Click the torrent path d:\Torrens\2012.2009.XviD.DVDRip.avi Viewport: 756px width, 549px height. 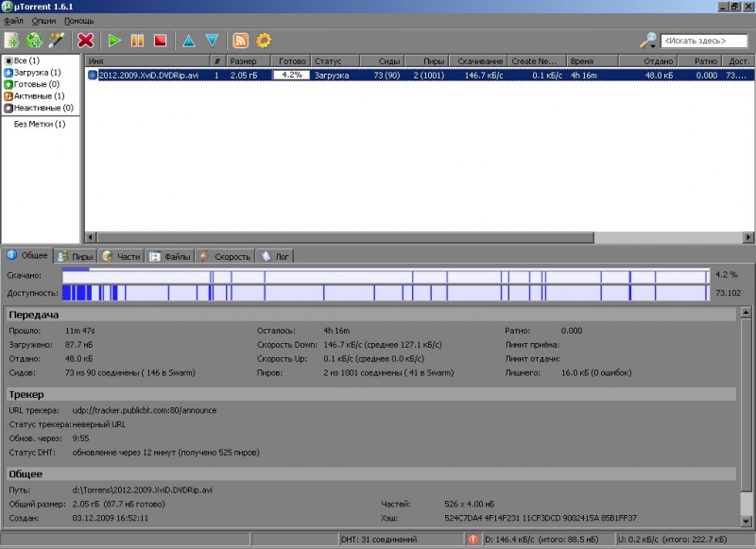pos(143,490)
